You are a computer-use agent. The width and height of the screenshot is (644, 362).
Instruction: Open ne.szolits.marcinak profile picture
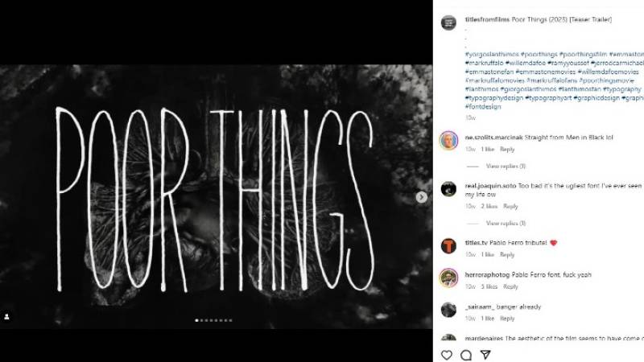448,141
